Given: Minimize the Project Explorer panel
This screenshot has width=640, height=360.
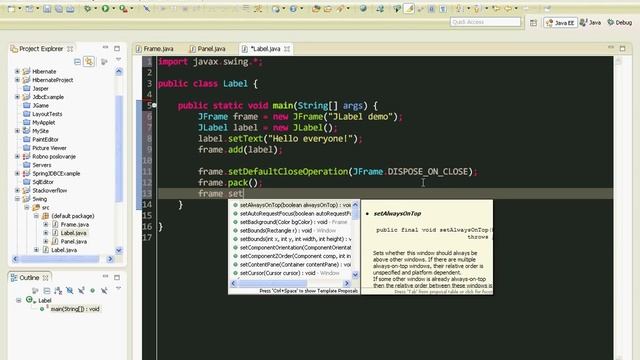Looking at the screenshot, I should [105, 48].
